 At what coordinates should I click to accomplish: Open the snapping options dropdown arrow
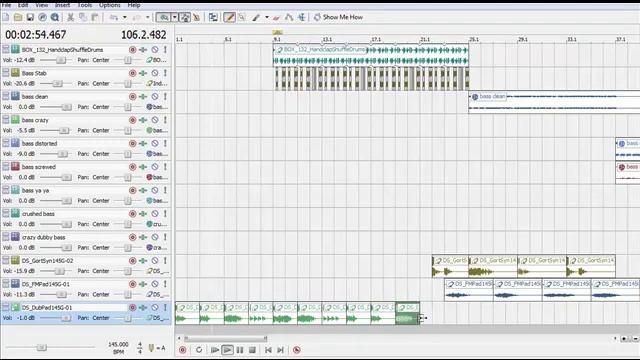coord(175,17)
